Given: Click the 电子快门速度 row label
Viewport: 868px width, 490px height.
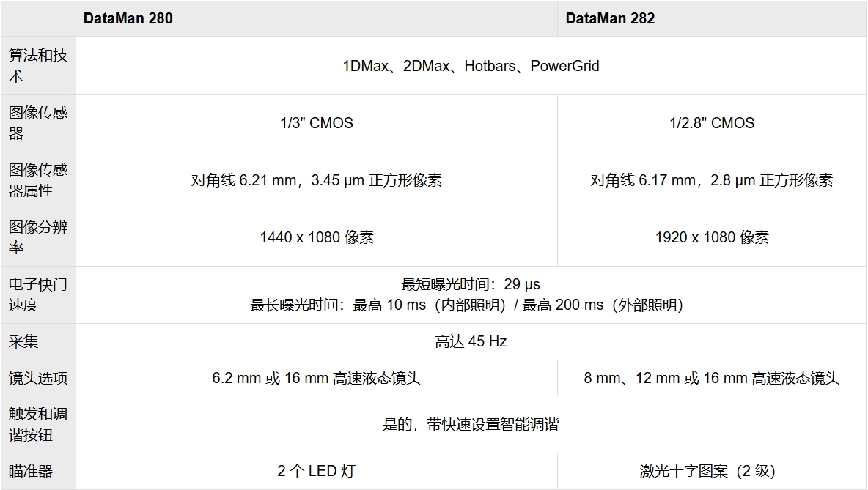Looking at the screenshot, I should click(38, 294).
